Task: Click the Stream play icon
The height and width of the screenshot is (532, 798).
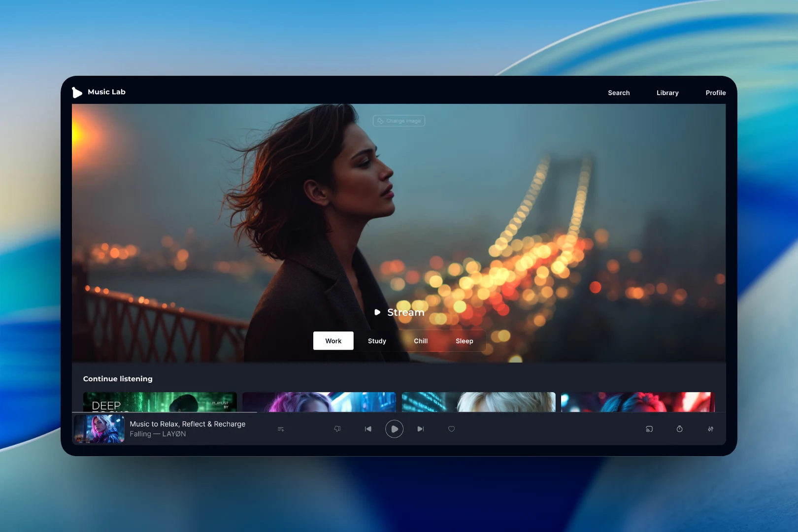Action: pos(377,312)
